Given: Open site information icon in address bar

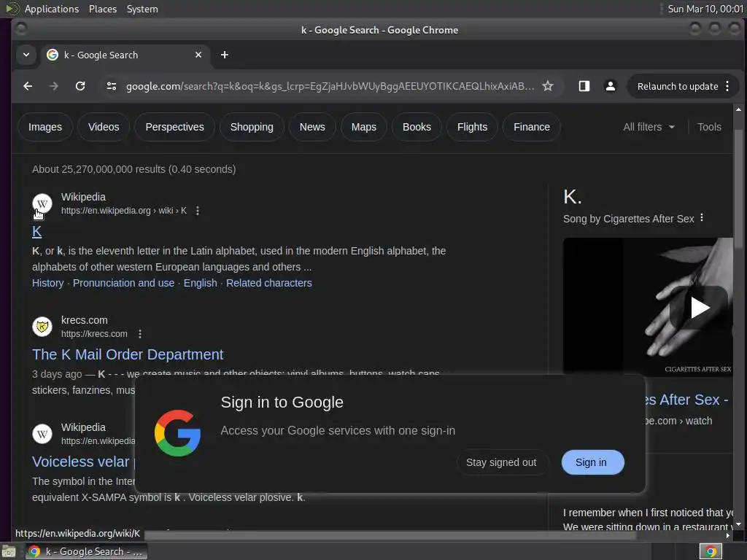Looking at the screenshot, I should [x=112, y=86].
